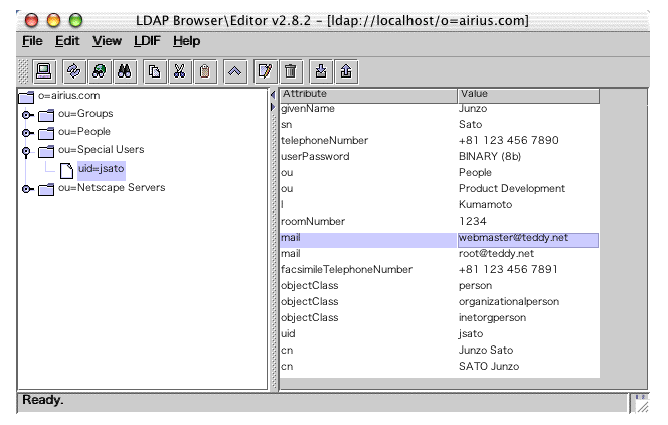This screenshot has width=668, height=425.
Task: Click the ou=People folder icon
Action: (46, 133)
